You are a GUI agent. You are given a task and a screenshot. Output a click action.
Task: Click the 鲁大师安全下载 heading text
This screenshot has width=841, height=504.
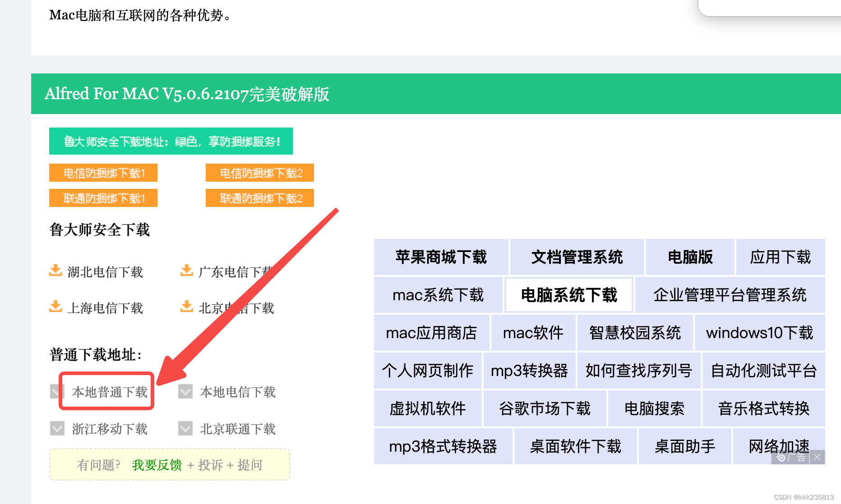100,229
